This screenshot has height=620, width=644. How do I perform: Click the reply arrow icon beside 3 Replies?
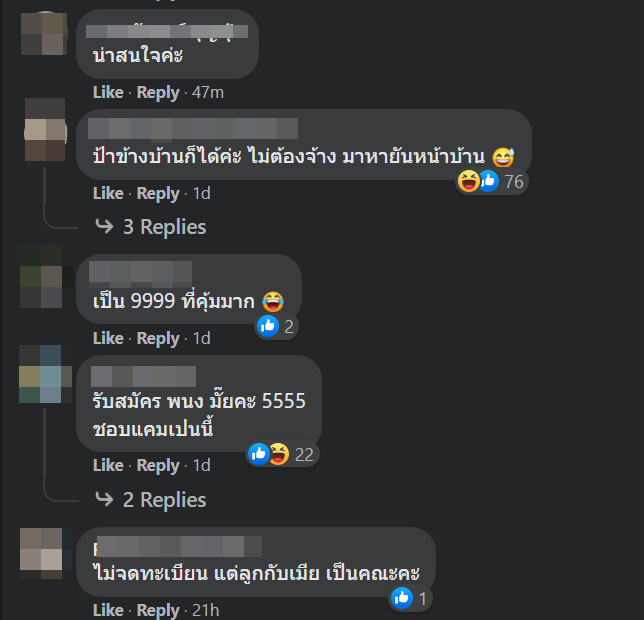click(x=104, y=226)
